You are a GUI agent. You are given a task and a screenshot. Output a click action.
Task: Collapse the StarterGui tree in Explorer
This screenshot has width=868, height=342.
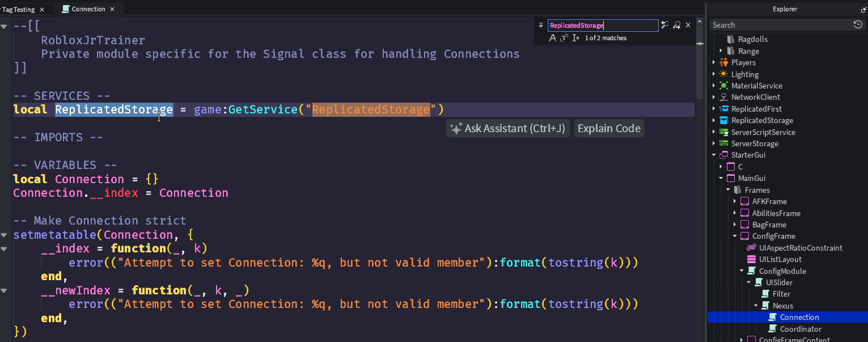pos(713,155)
